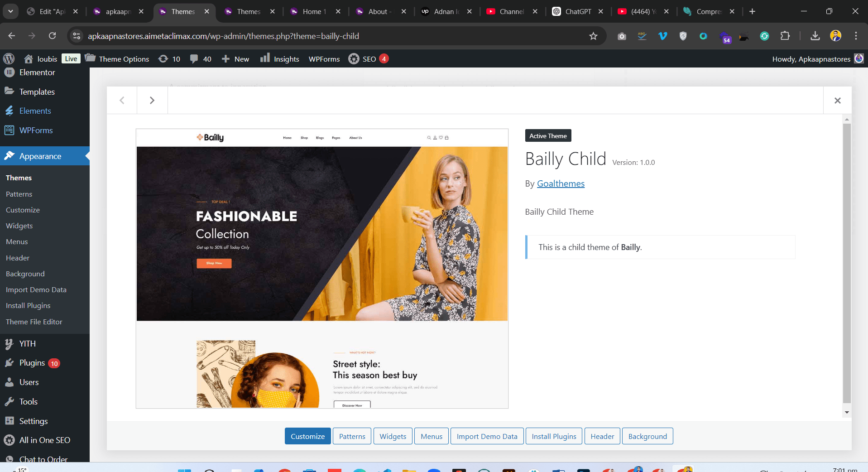Reload the current page

pos(53,36)
